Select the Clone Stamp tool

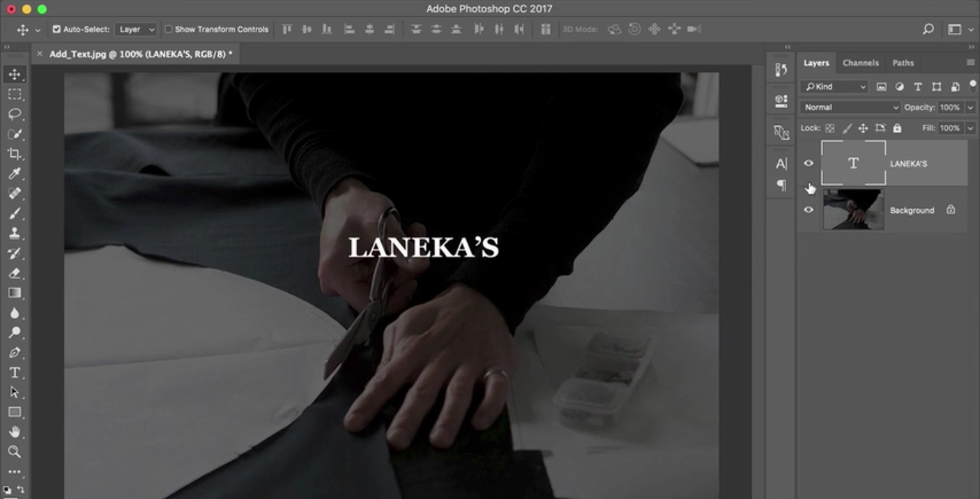[15, 233]
